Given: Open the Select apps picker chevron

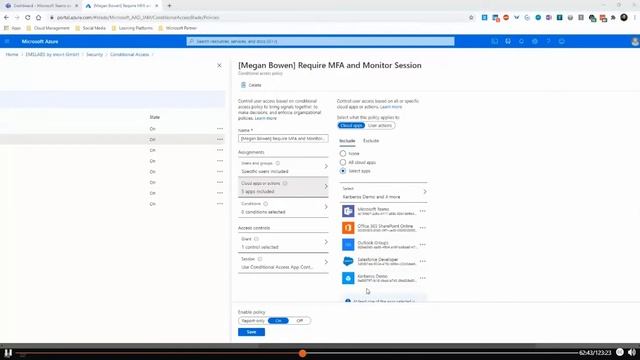Looking at the screenshot, I should tap(425, 192).
